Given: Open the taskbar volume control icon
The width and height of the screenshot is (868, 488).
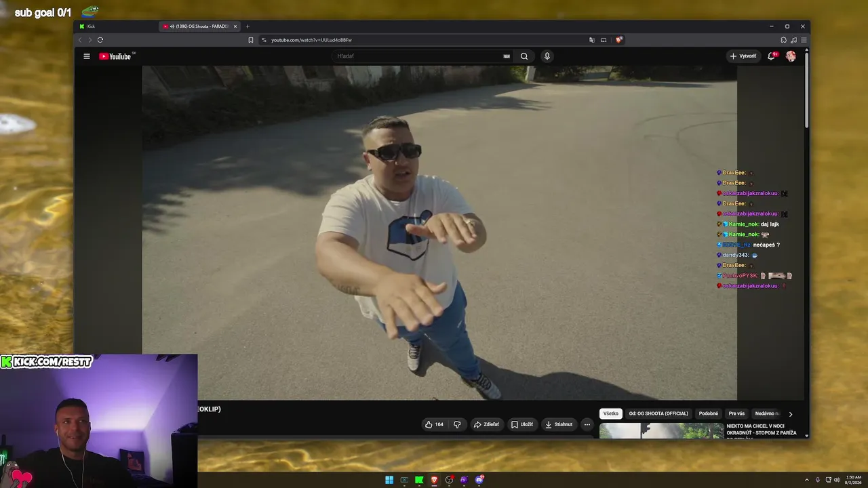Looking at the screenshot, I should coord(837,480).
